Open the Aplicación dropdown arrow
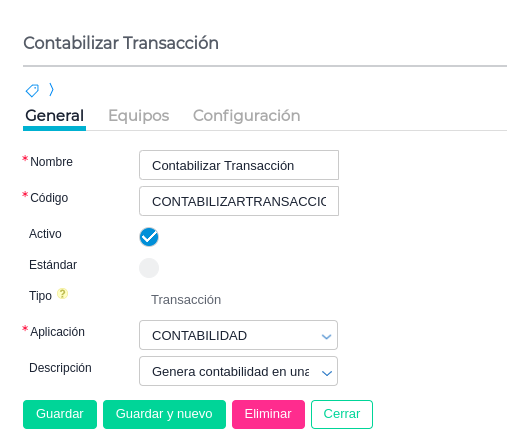 [x=326, y=337]
